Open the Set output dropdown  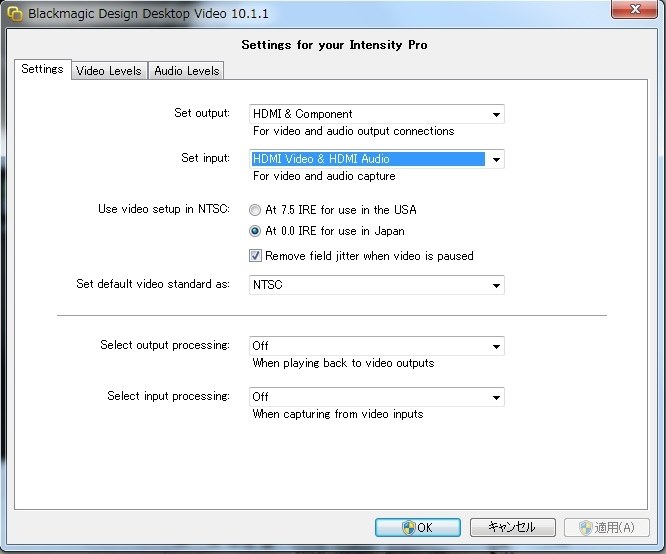point(377,114)
